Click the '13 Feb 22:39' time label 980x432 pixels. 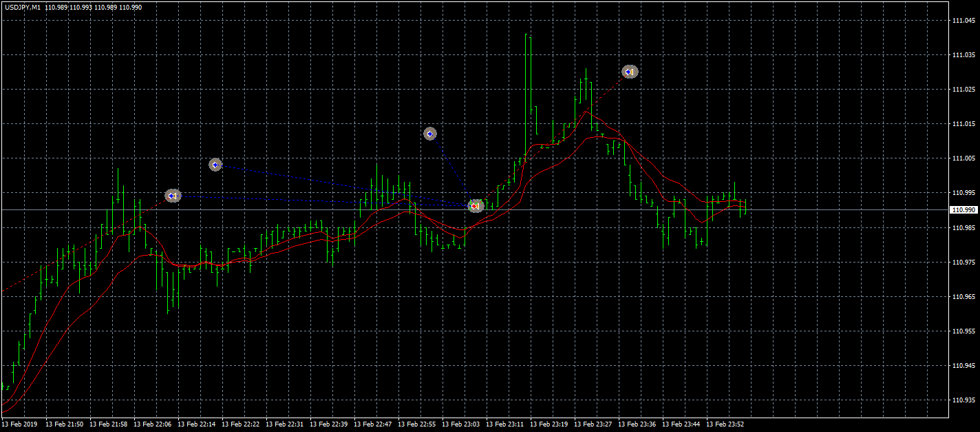coord(328,424)
